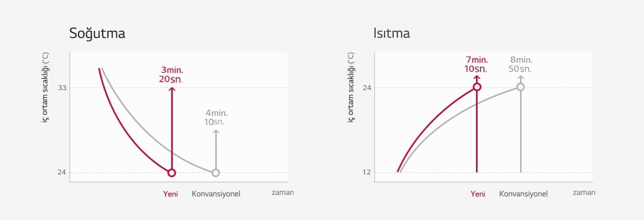
Task: Click the gray "4min. 10sn." time label
Action: click(215, 117)
